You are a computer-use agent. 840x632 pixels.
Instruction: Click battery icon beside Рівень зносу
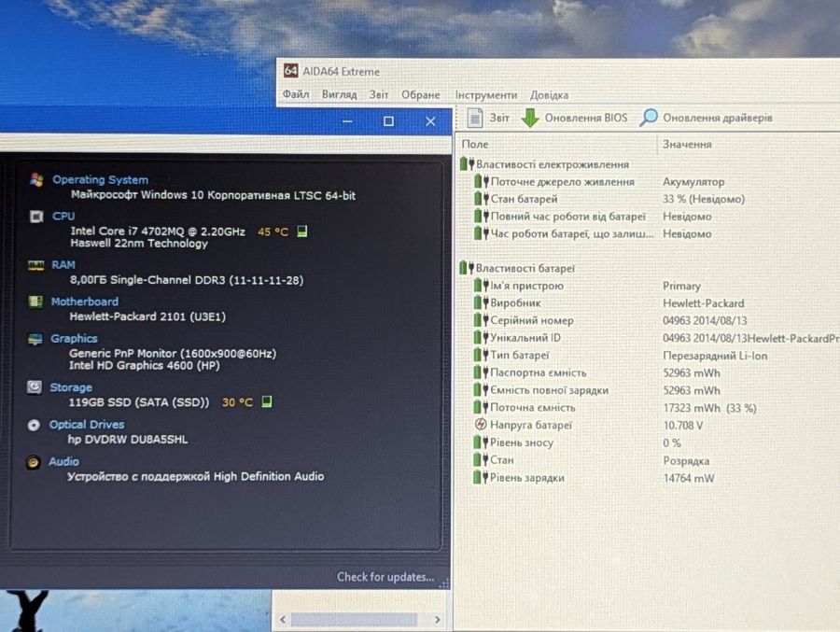(x=481, y=442)
